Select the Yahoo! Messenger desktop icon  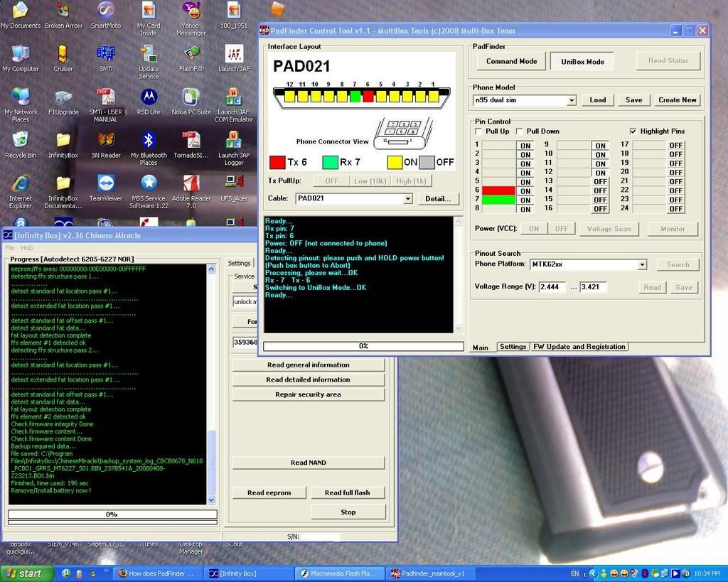pos(191,18)
